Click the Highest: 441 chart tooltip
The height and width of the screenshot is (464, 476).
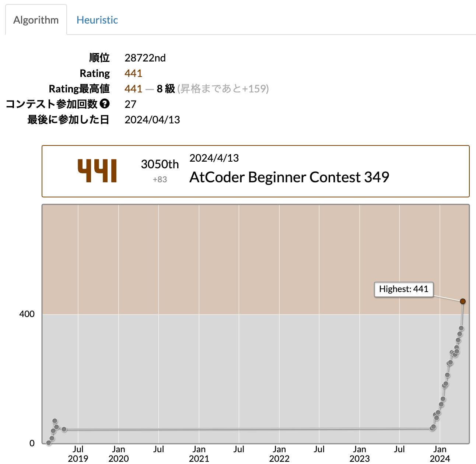pos(404,289)
